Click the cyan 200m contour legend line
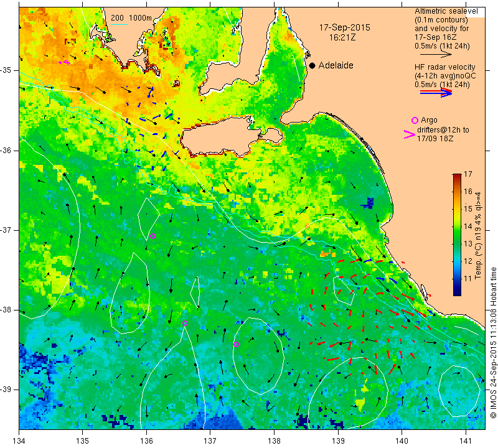Viewport: 498px width, 448px height. [120, 24]
